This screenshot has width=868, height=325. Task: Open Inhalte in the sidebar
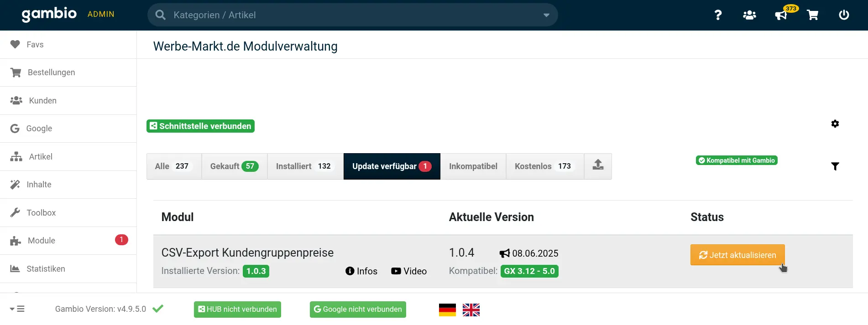(x=68, y=185)
